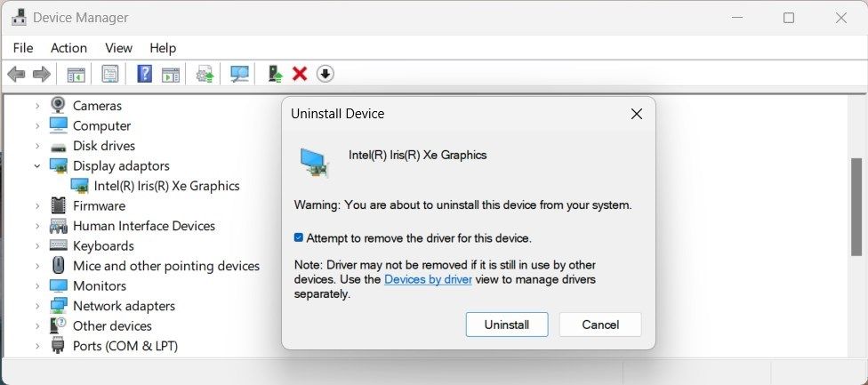Click the Cancel button in dialog
This screenshot has width=868, height=385.
pyautogui.click(x=600, y=325)
